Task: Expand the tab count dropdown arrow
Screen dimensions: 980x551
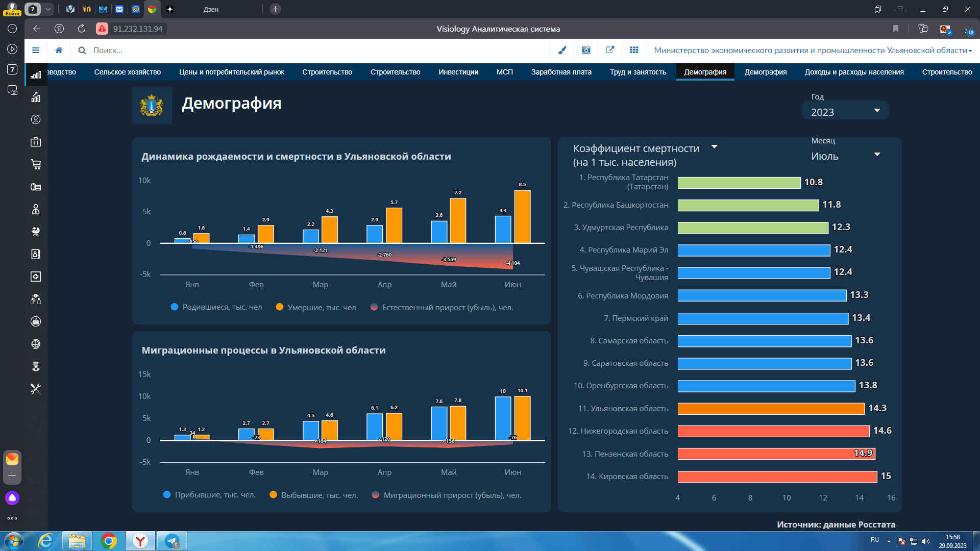Action: (48, 9)
